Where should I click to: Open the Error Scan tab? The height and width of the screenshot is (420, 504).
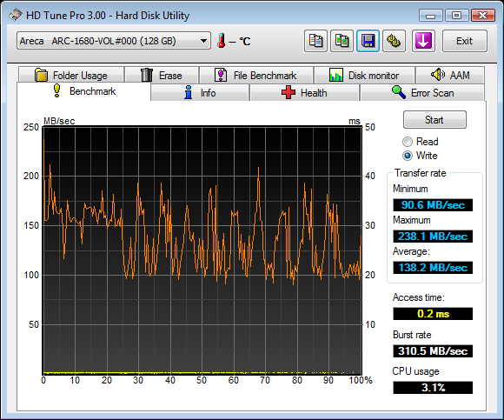point(422,93)
